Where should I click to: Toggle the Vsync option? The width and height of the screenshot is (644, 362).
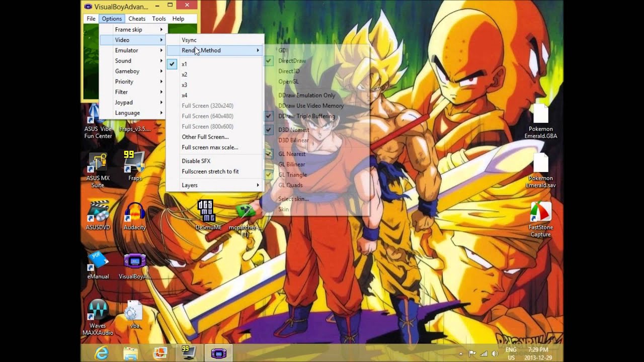click(215, 40)
